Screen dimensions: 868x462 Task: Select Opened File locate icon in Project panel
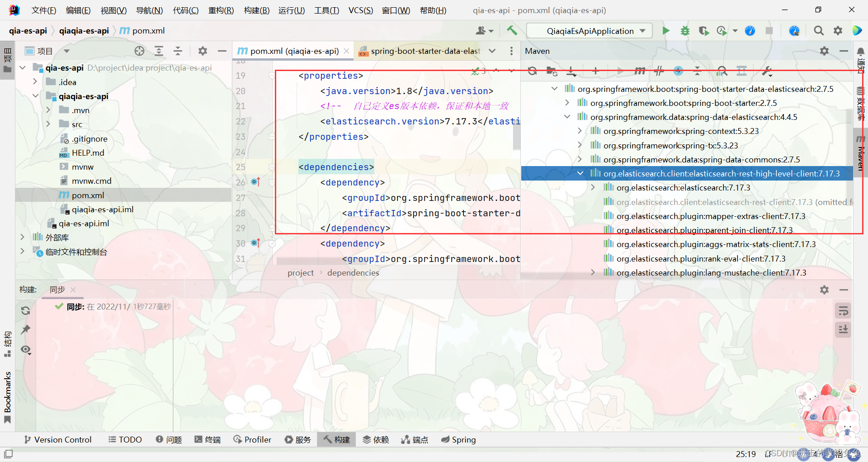coord(140,51)
